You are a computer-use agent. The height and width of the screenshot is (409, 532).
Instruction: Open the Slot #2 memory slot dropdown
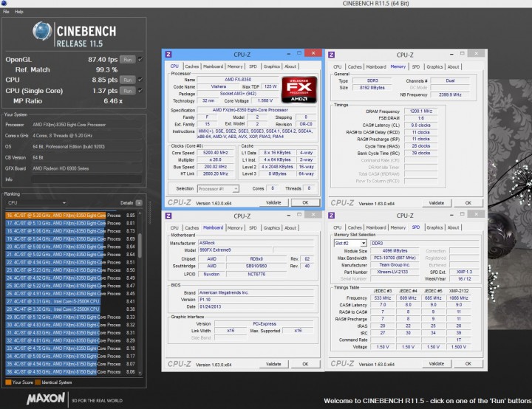pos(350,243)
